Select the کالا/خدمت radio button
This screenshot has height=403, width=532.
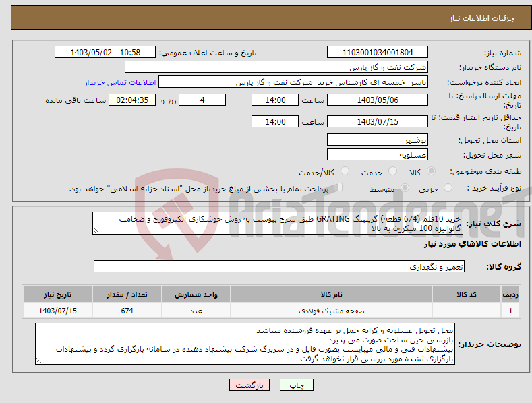click(345, 171)
